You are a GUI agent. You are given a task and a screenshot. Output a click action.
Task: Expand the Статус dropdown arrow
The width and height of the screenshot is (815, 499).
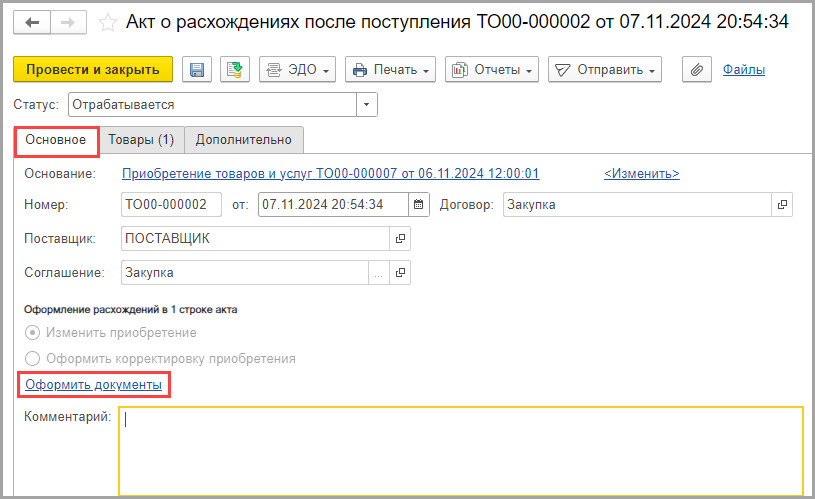(x=366, y=104)
